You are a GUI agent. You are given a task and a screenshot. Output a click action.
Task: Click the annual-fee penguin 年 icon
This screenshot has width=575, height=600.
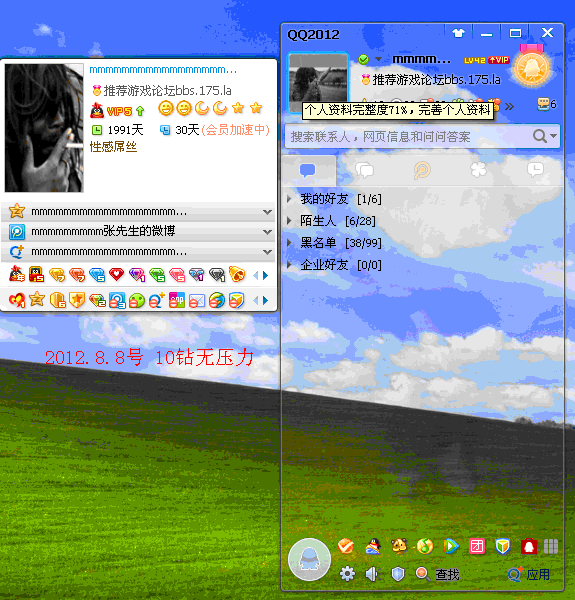pyautogui.click(x=17, y=274)
